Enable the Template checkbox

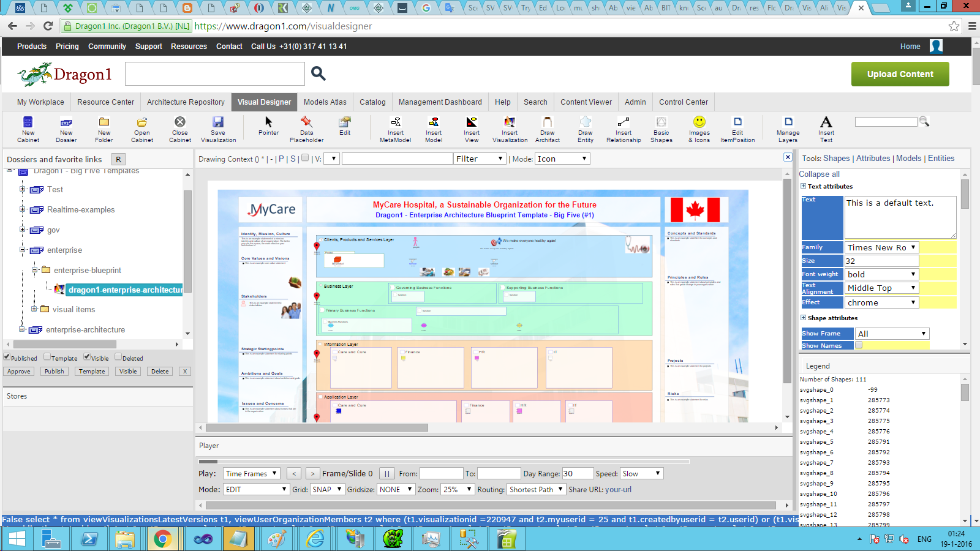point(46,358)
